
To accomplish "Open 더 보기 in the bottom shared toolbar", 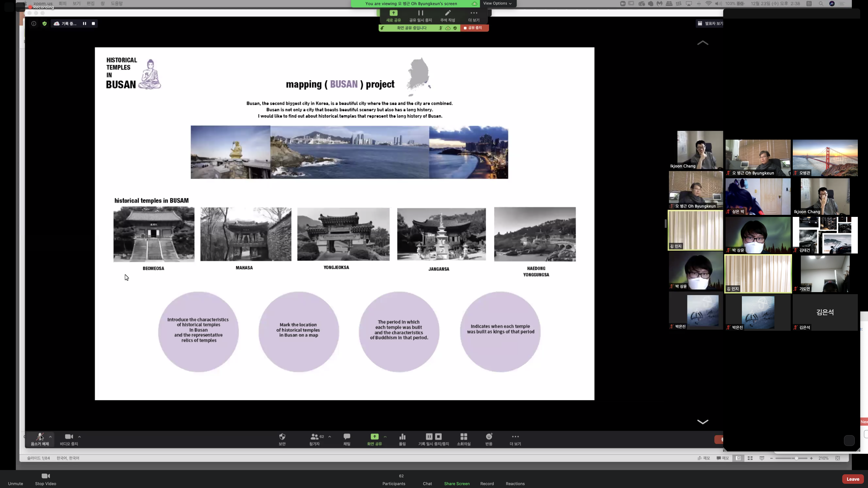I will tap(515, 440).
